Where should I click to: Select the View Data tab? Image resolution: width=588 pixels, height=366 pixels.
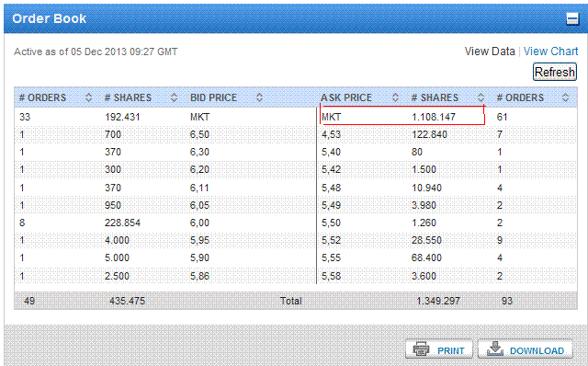click(x=490, y=51)
